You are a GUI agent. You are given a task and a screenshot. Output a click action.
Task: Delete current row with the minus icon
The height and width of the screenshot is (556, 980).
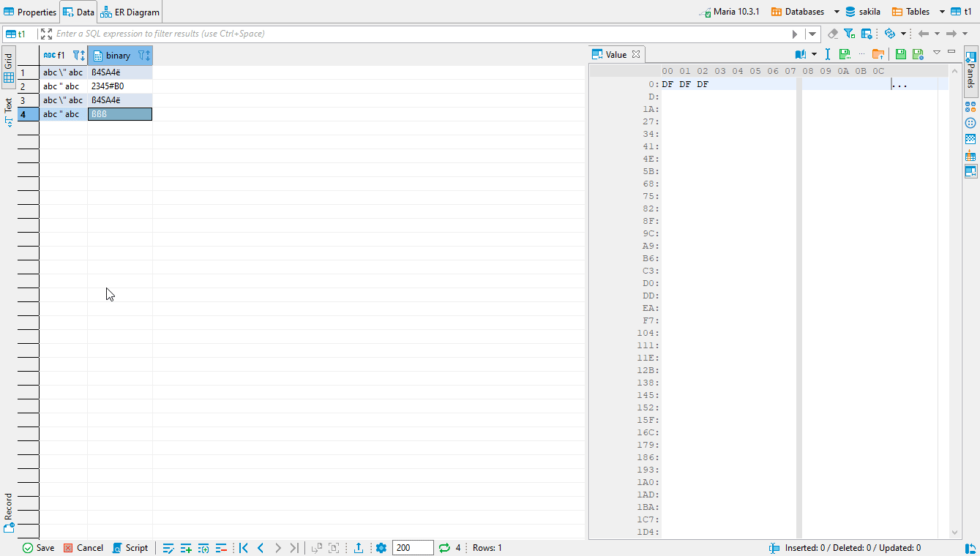click(x=221, y=548)
